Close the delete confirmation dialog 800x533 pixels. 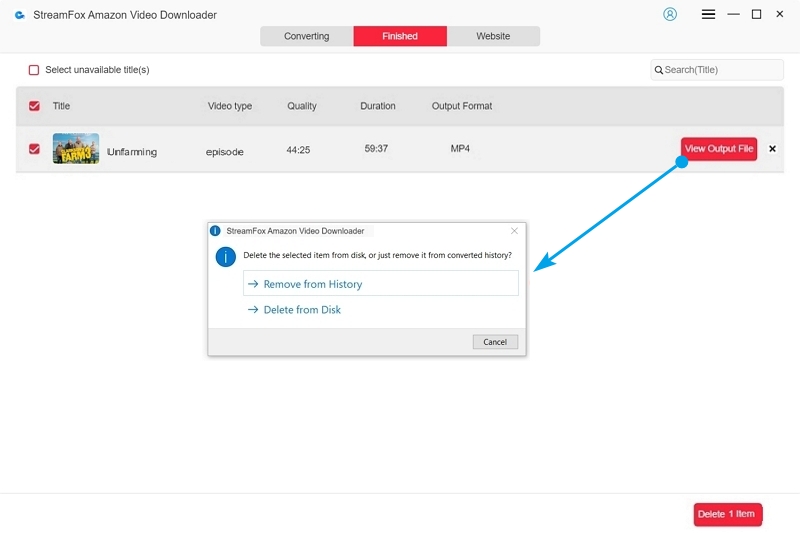tap(514, 231)
